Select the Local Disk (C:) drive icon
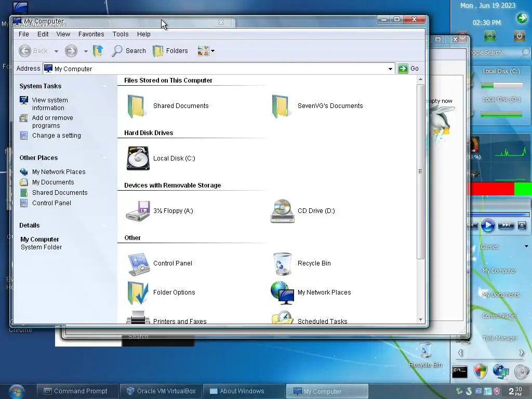 click(138, 158)
